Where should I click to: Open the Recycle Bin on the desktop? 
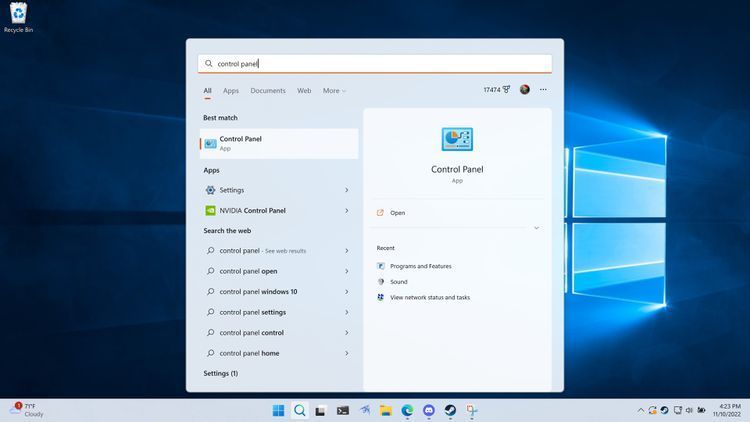point(18,15)
